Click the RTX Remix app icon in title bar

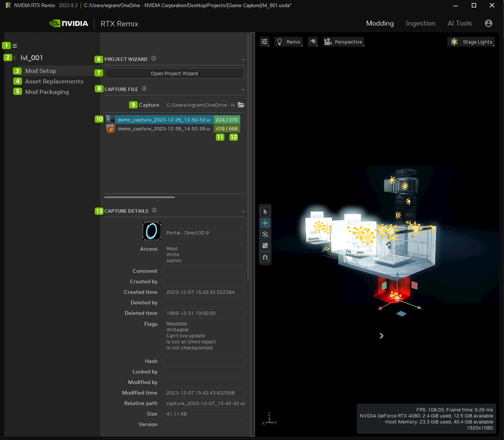pos(8,5)
